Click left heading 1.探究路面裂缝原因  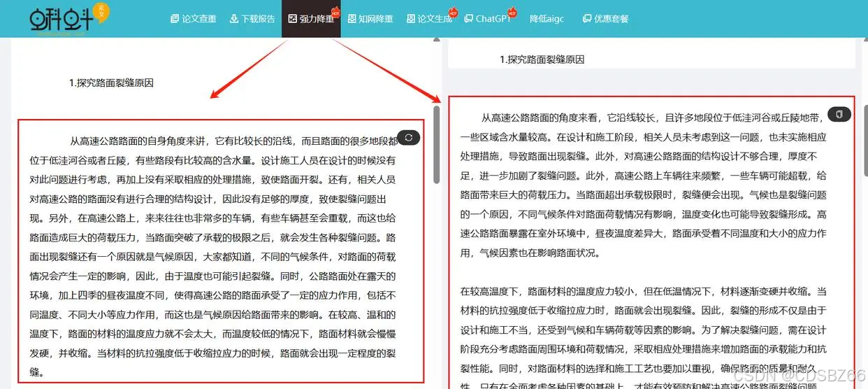(111, 83)
